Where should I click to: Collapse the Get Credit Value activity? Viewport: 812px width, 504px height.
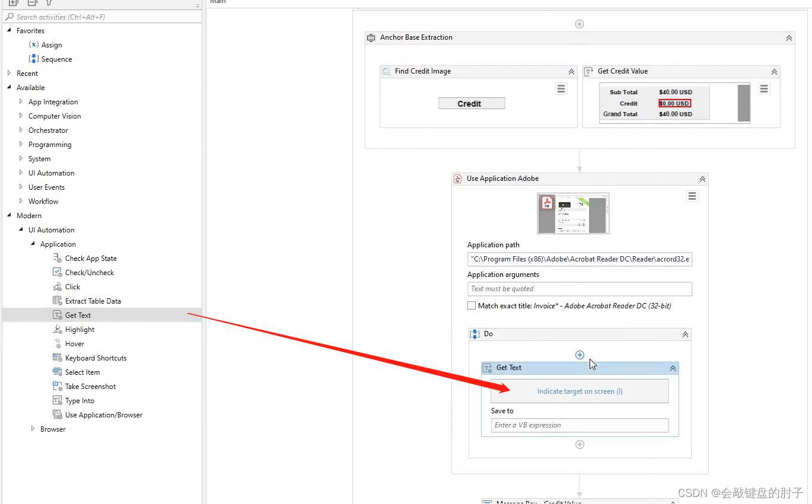(x=774, y=72)
